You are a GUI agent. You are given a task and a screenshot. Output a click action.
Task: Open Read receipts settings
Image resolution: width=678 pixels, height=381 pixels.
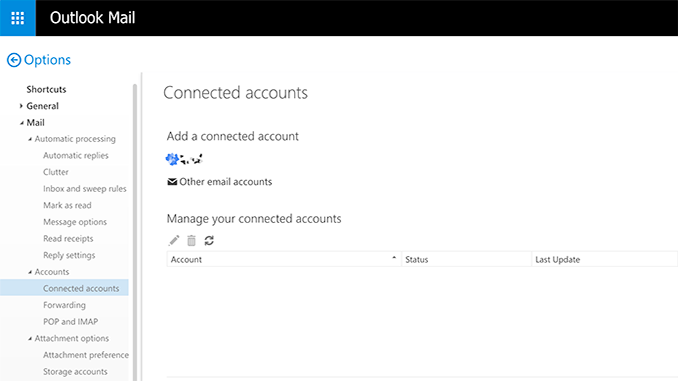coord(68,239)
